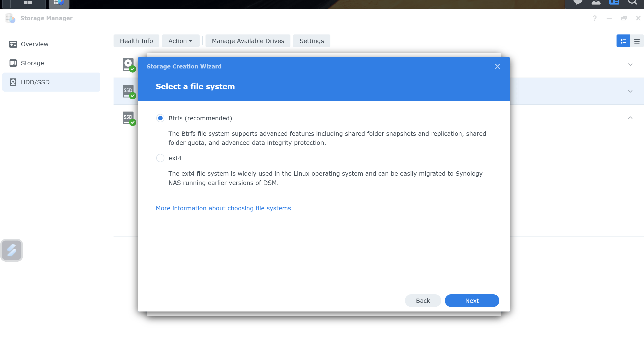Click Next in the wizard
The width and height of the screenshot is (644, 360).
[x=472, y=301]
